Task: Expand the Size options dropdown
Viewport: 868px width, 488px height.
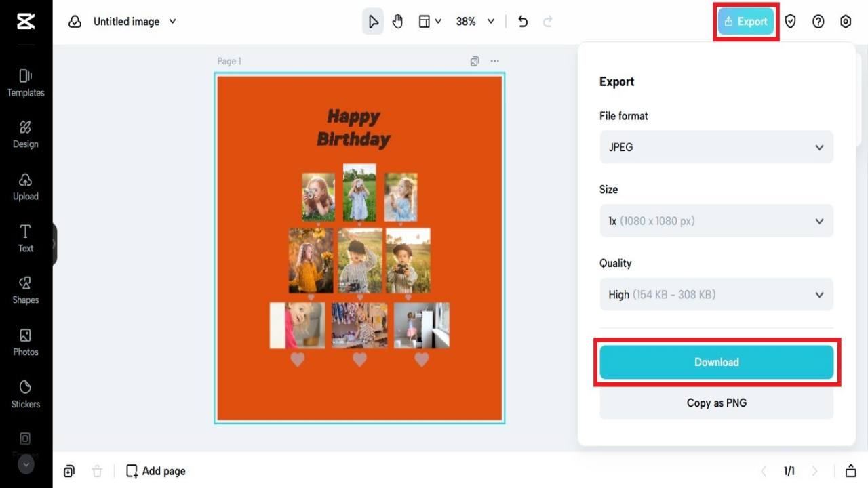Action: click(x=716, y=220)
